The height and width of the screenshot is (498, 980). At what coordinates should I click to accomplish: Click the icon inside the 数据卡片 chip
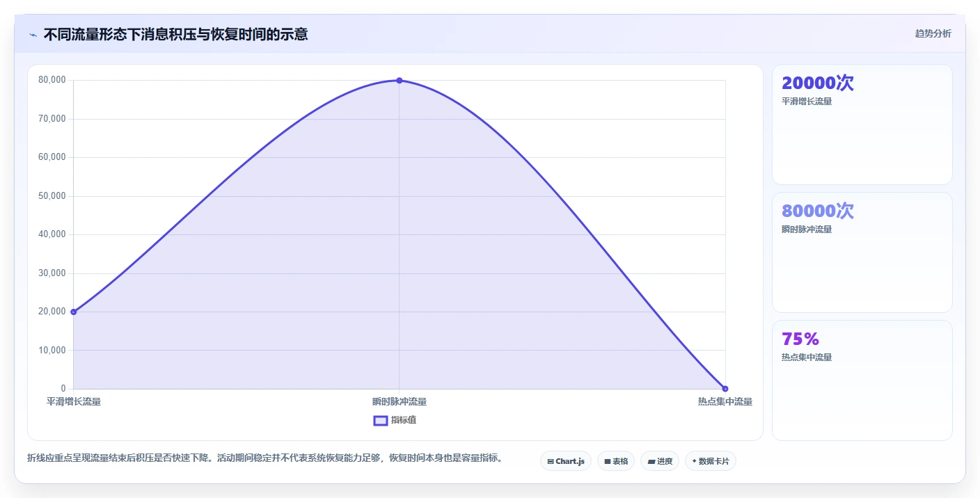695,461
